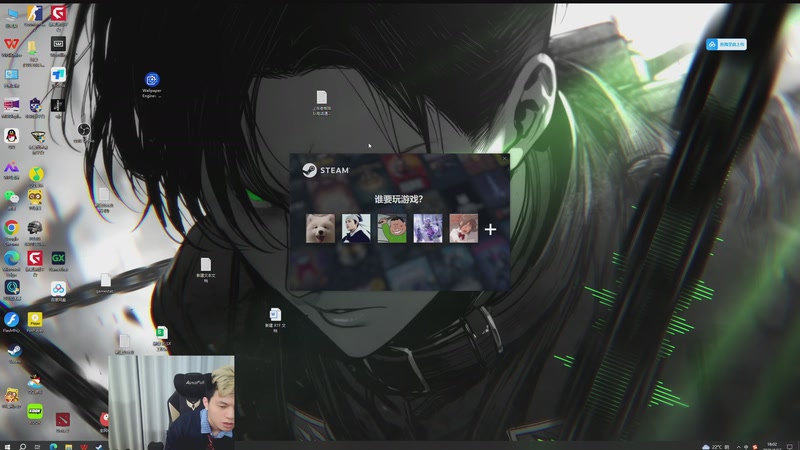Switch to Steam via the taskbar icon

click(98, 446)
